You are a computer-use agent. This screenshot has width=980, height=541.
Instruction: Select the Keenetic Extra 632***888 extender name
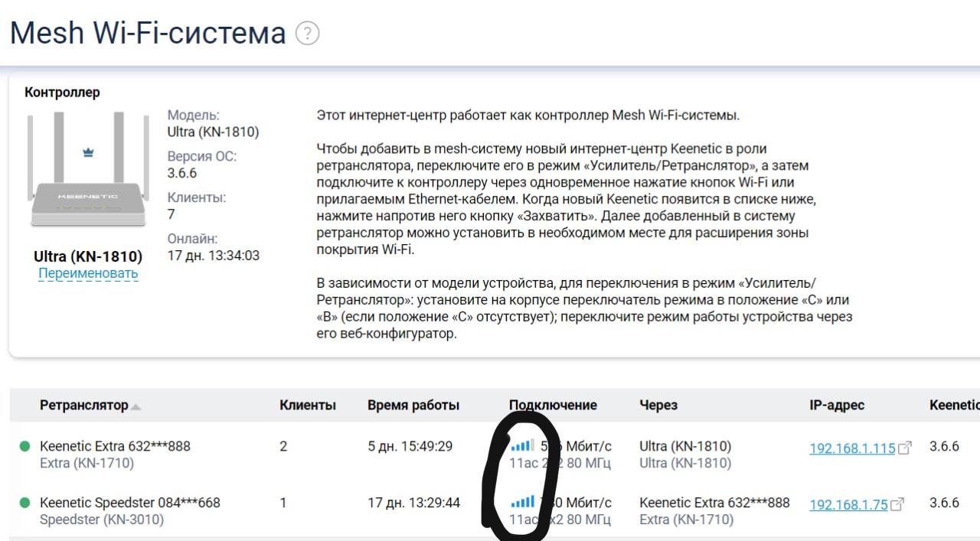click(115, 446)
